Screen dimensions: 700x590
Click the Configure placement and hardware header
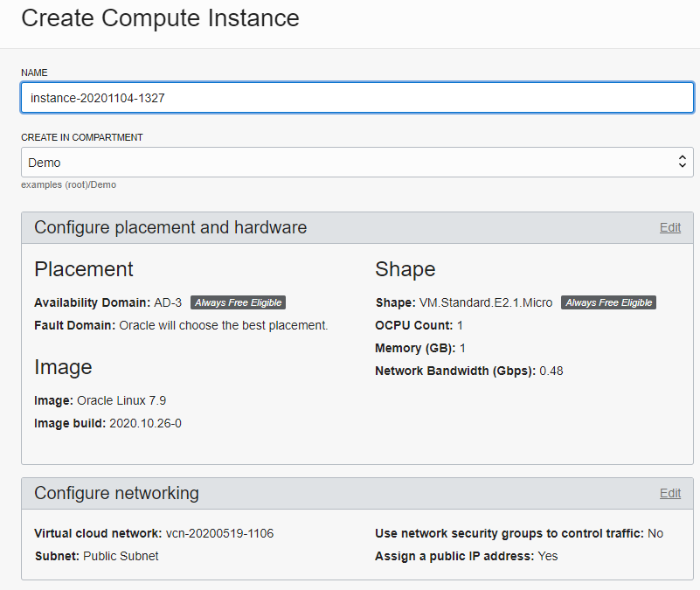170,227
